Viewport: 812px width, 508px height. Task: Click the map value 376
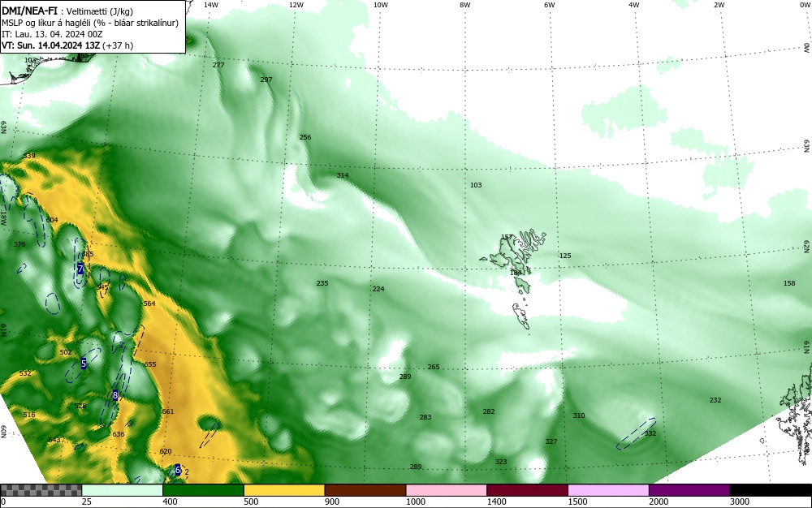point(19,244)
